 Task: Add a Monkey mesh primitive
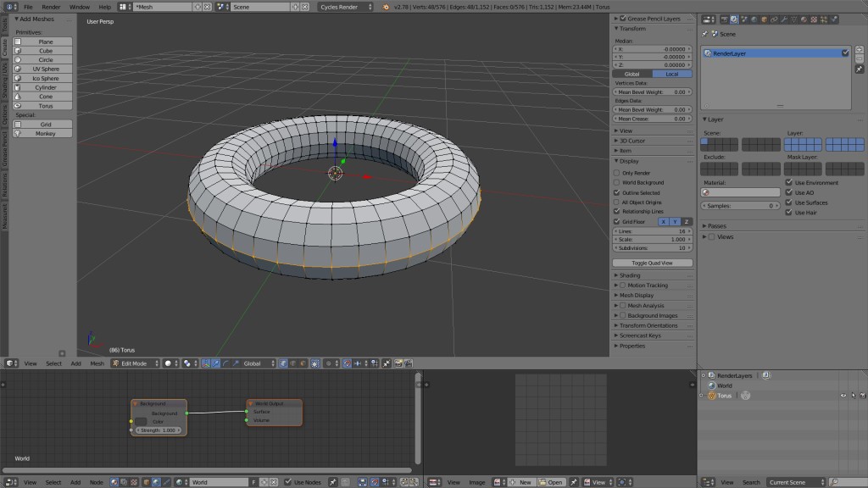point(46,133)
